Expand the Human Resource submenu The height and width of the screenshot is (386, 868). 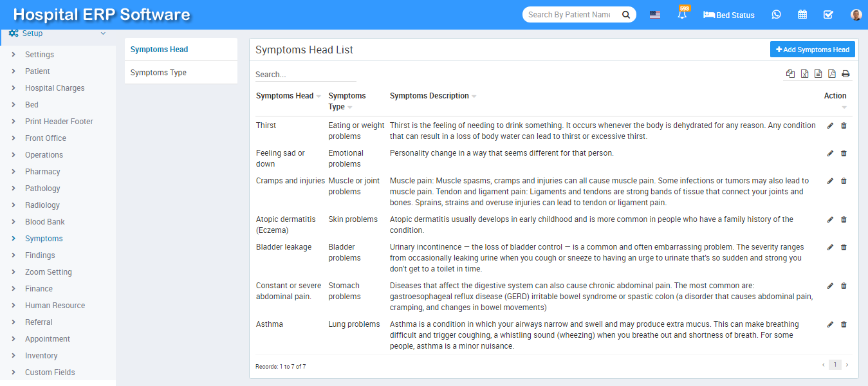(x=55, y=306)
